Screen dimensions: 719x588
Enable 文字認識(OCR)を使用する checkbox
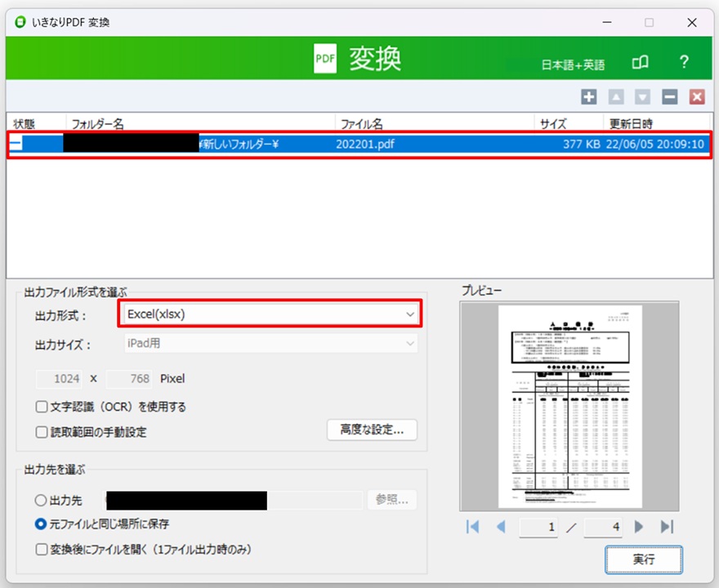tap(42, 407)
